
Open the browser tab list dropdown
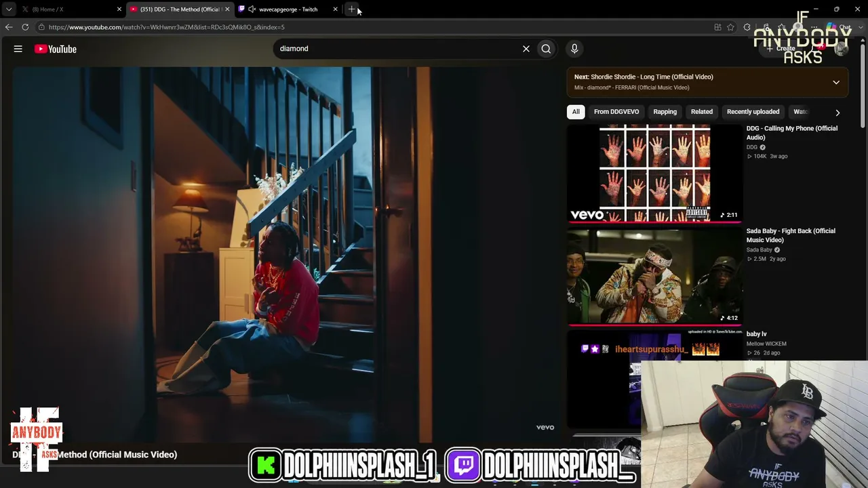[9, 9]
